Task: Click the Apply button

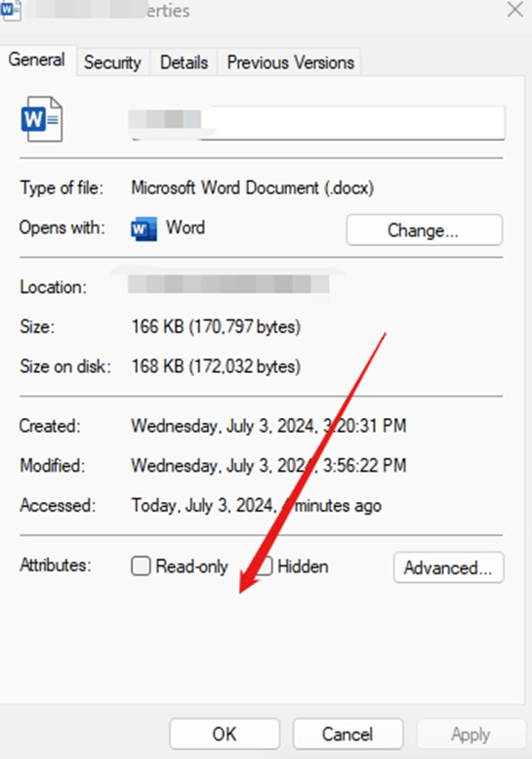Action: point(471,735)
